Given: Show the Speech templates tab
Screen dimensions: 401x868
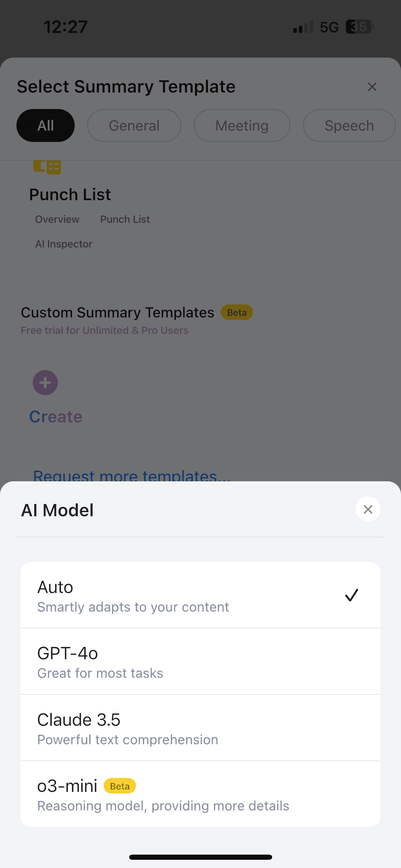Looking at the screenshot, I should tap(349, 125).
